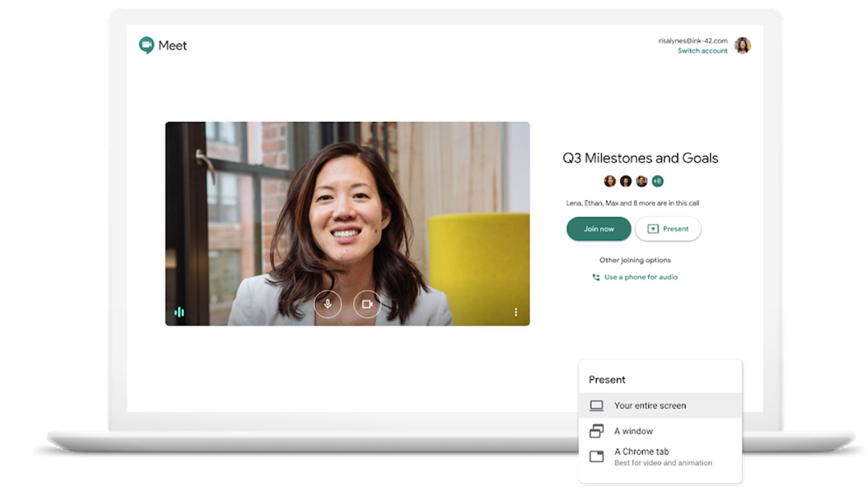This screenshot has width=868, height=488.
Task: Open the Present sharing options
Action: (668, 229)
